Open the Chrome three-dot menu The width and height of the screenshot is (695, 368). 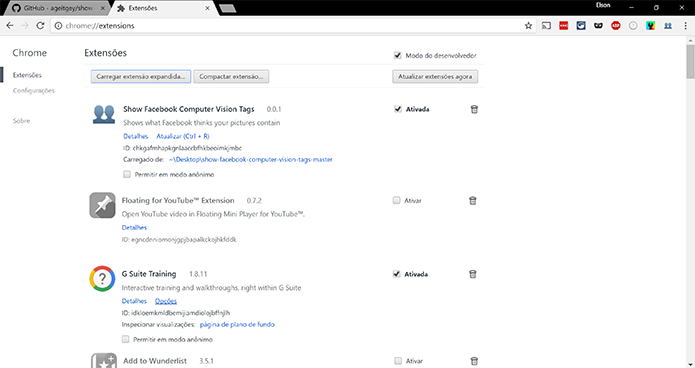tap(685, 26)
